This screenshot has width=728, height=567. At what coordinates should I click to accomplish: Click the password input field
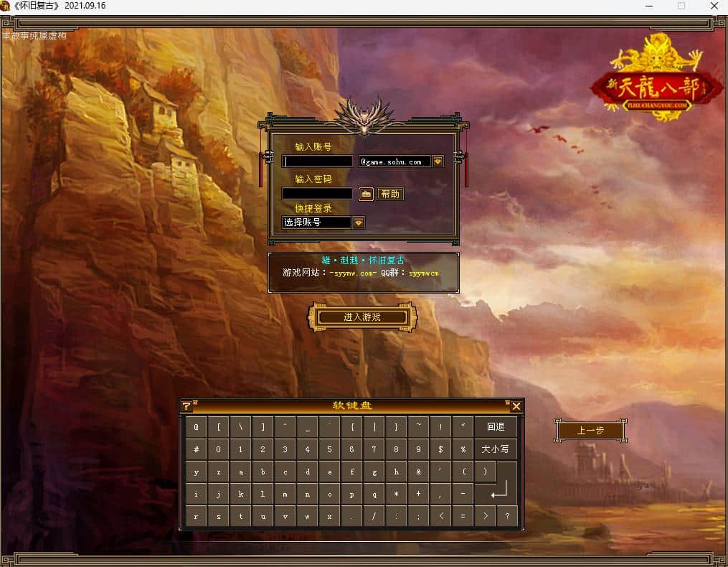[x=316, y=194]
